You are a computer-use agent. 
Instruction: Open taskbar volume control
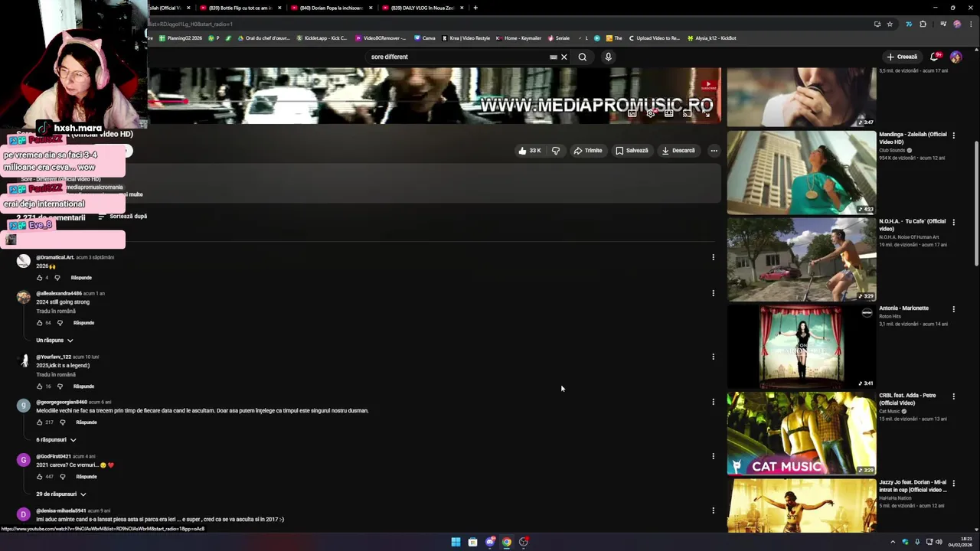pyautogui.click(x=939, y=542)
